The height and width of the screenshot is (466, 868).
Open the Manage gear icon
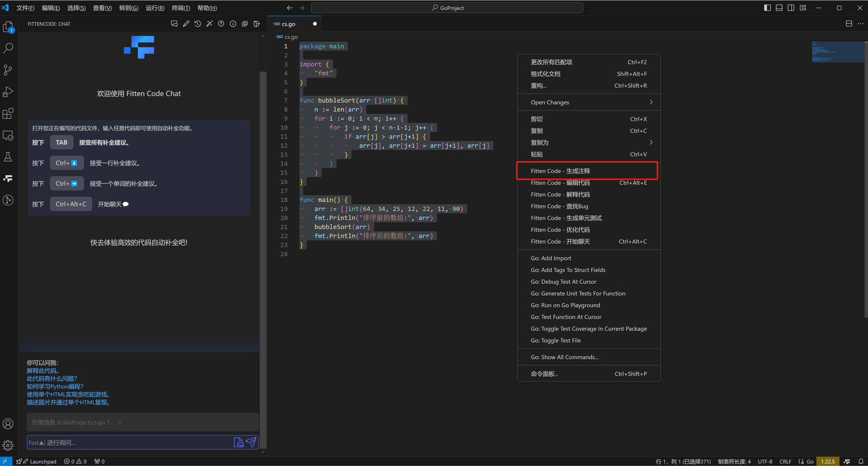8,445
